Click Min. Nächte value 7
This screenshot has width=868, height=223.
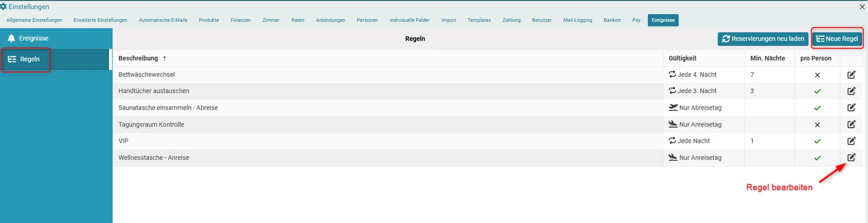[752, 74]
